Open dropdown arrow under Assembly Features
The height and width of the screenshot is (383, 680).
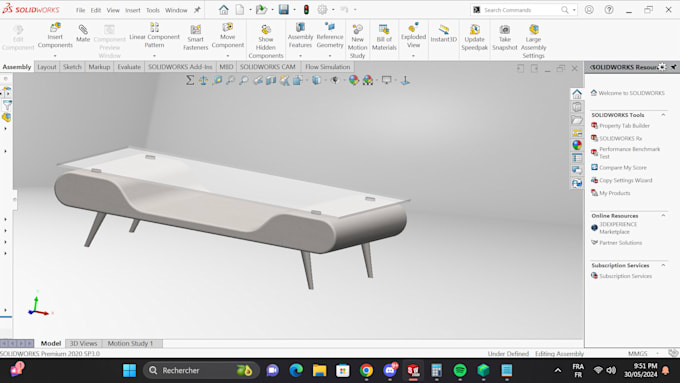[300, 56]
